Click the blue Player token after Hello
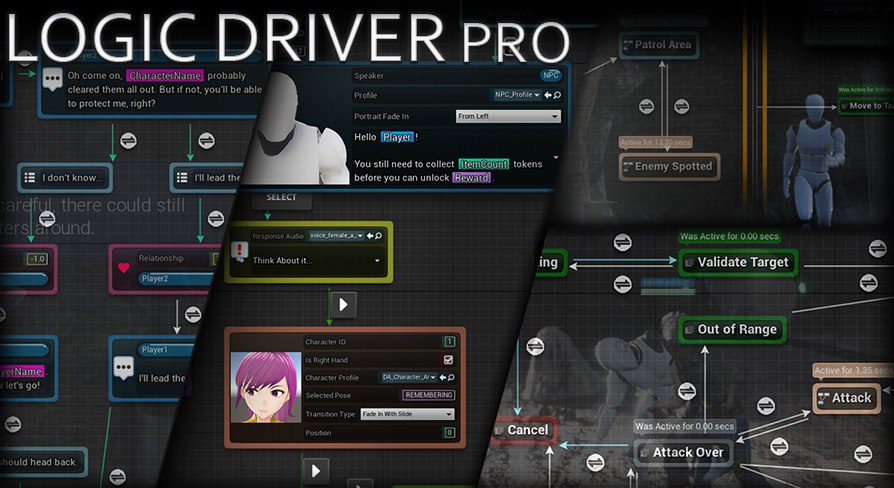Viewport: 894px width, 488px height. 397,137
